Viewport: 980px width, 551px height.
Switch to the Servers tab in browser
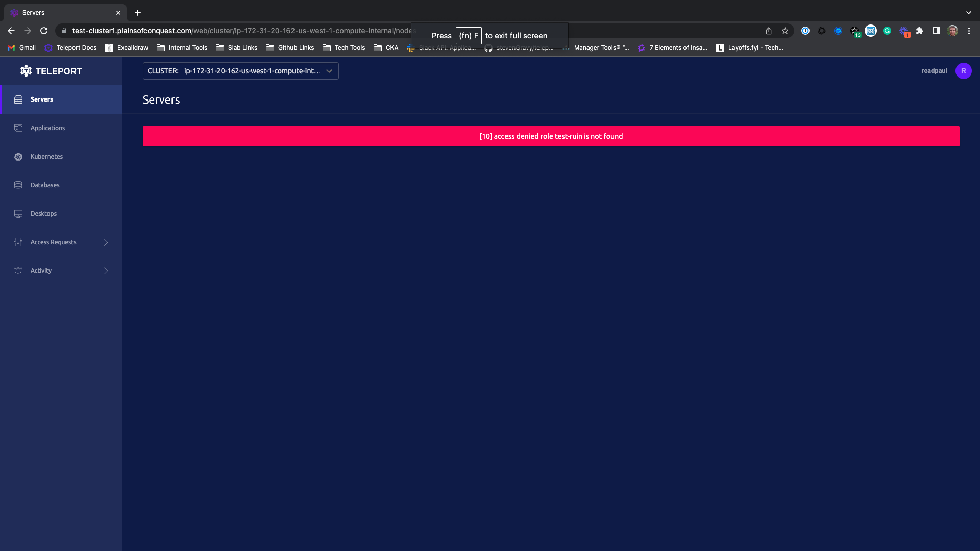click(x=56, y=12)
